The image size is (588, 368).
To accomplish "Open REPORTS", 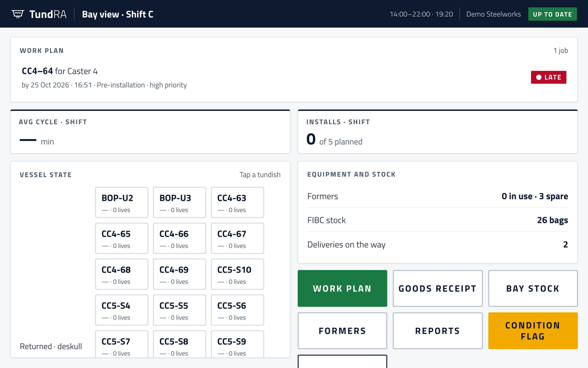I will point(438,331).
